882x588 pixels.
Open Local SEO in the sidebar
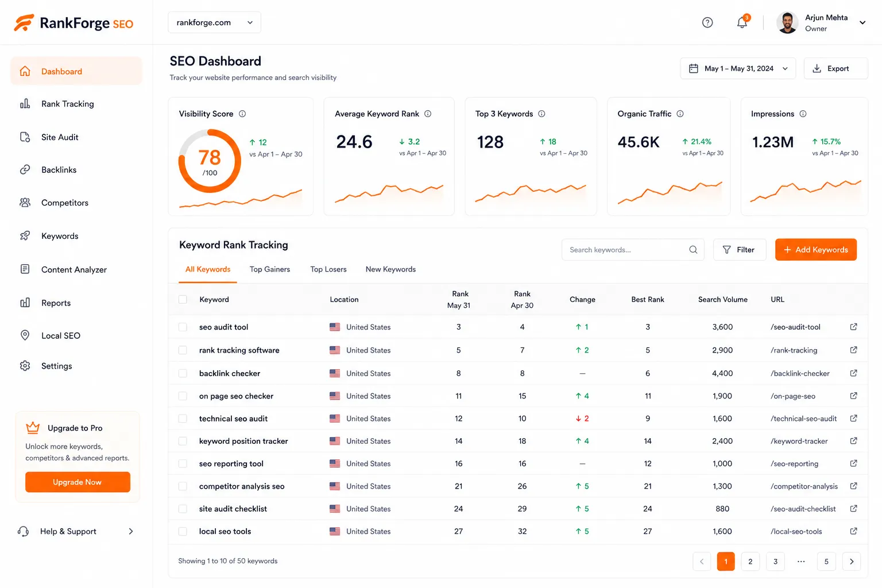[76, 335]
